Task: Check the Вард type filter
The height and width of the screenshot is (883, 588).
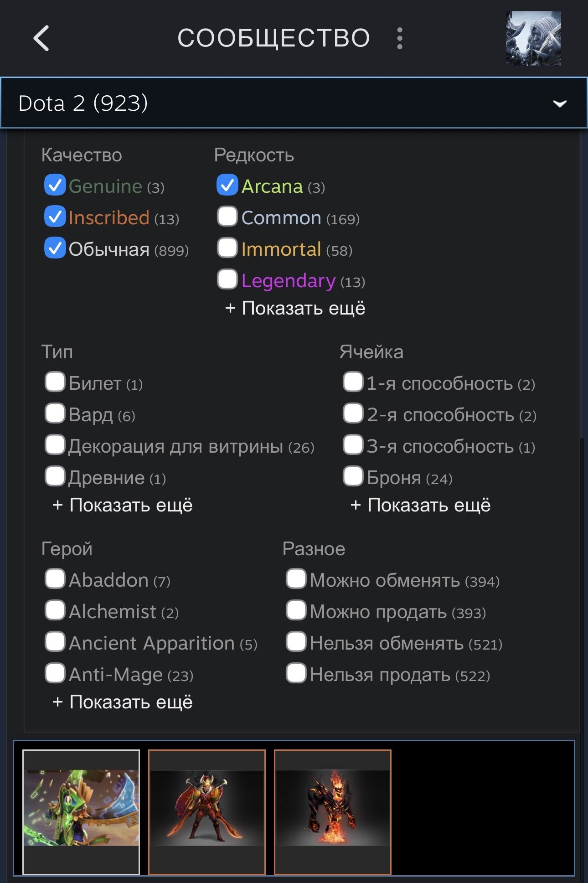Action: [x=55, y=414]
